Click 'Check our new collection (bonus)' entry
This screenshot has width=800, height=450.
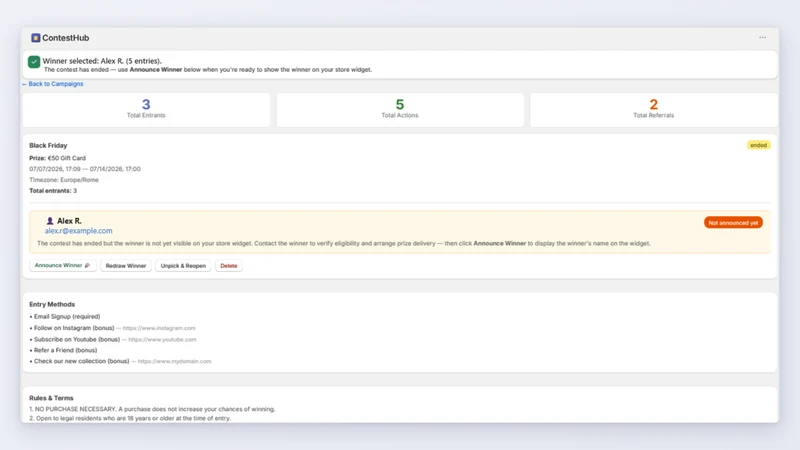point(82,361)
